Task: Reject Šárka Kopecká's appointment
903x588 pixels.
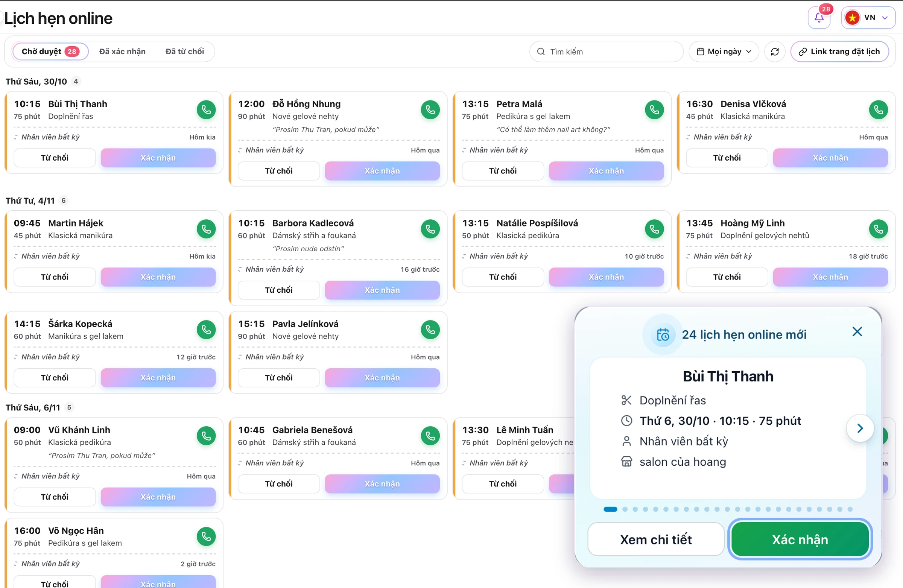Action: point(55,378)
